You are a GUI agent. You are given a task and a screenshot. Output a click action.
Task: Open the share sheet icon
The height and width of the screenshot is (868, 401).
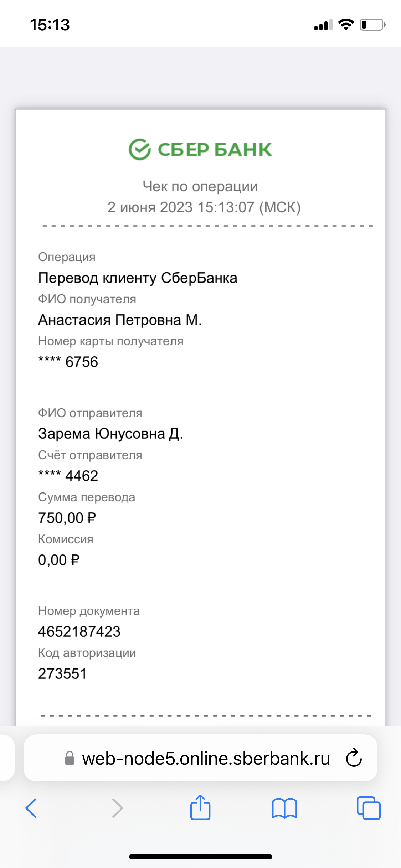coord(200,807)
